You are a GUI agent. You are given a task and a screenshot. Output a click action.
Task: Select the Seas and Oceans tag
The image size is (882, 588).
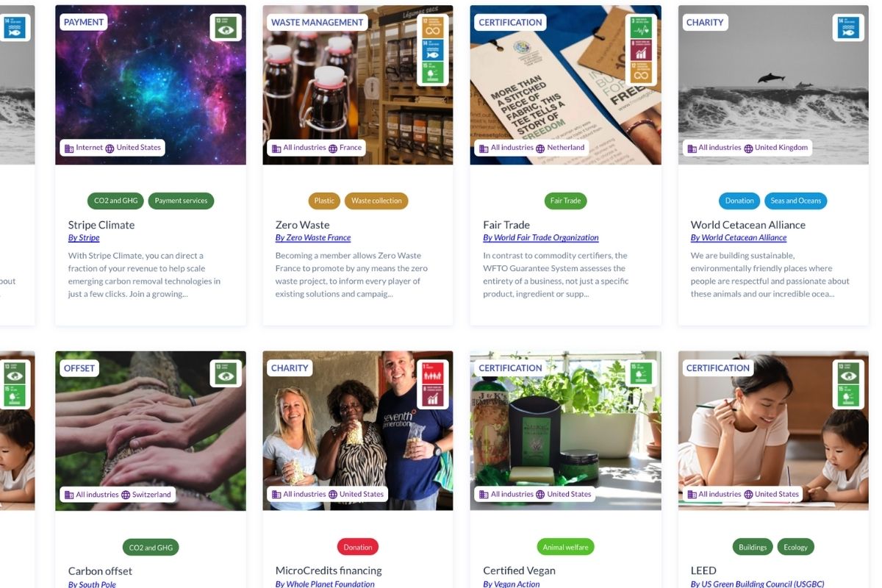click(796, 201)
